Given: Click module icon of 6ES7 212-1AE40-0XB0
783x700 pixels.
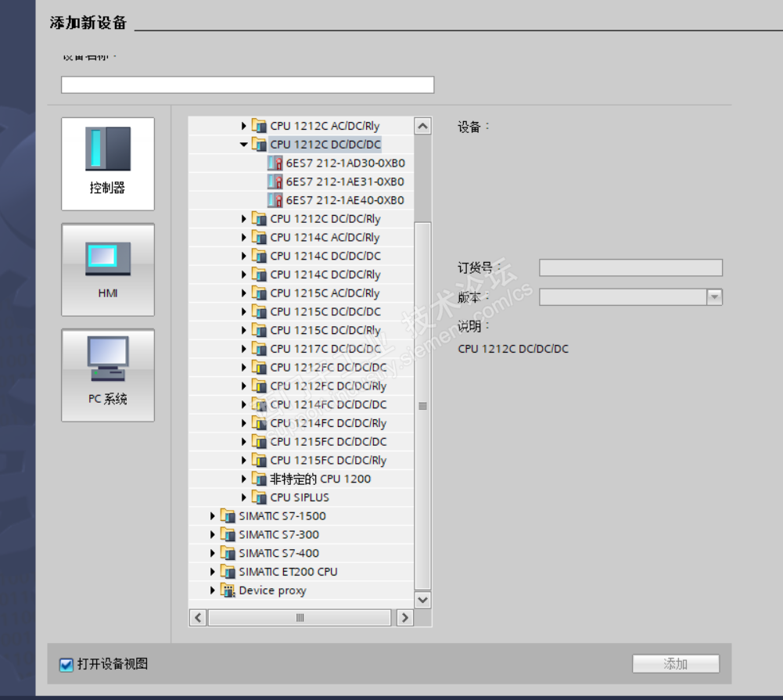Looking at the screenshot, I should pos(275,200).
